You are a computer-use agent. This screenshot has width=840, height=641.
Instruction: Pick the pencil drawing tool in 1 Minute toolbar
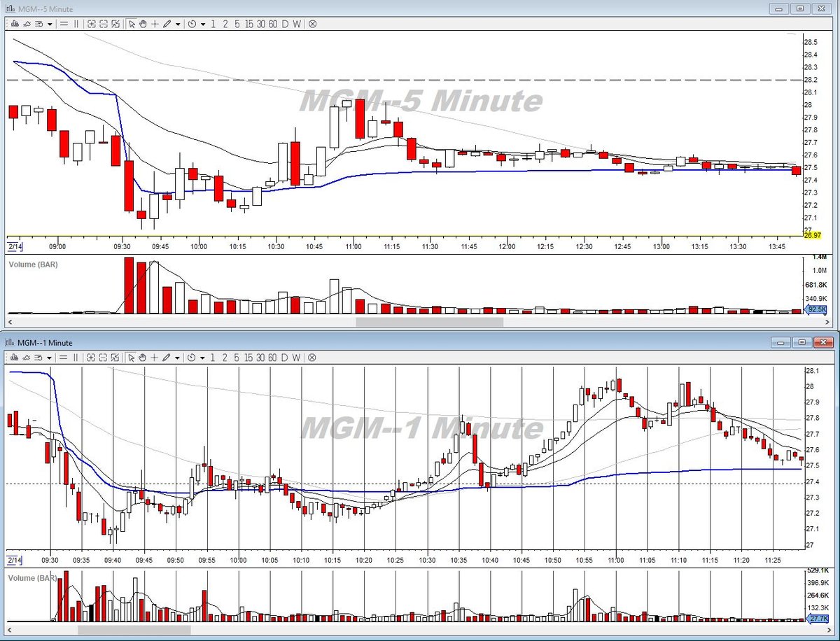pyautogui.click(x=167, y=358)
